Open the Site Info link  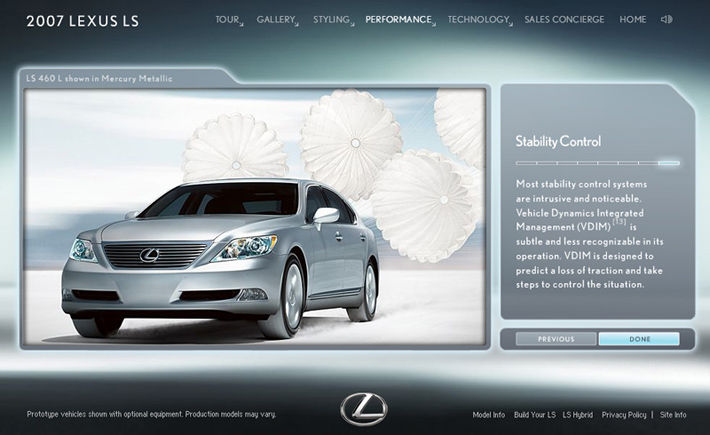[x=673, y=415]
